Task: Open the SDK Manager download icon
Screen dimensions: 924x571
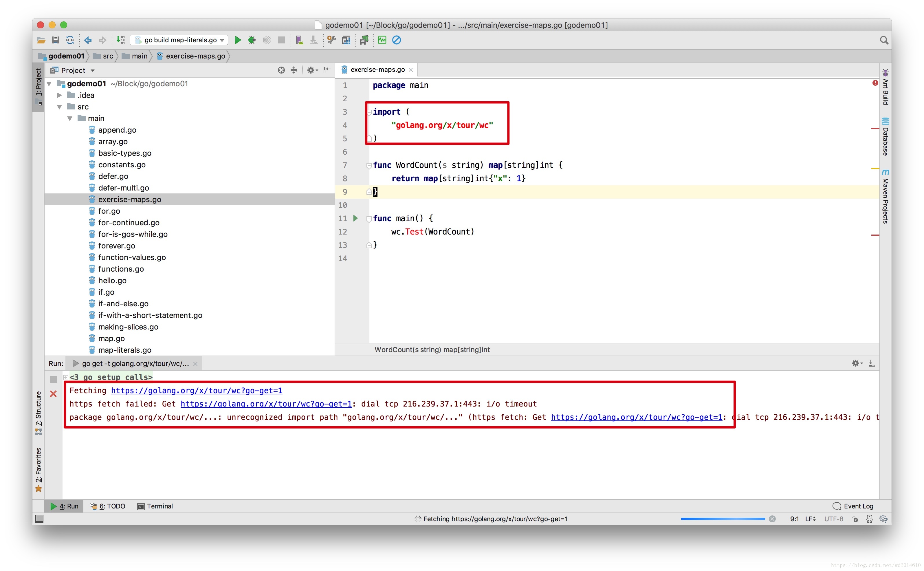Action: coord(314,40)
